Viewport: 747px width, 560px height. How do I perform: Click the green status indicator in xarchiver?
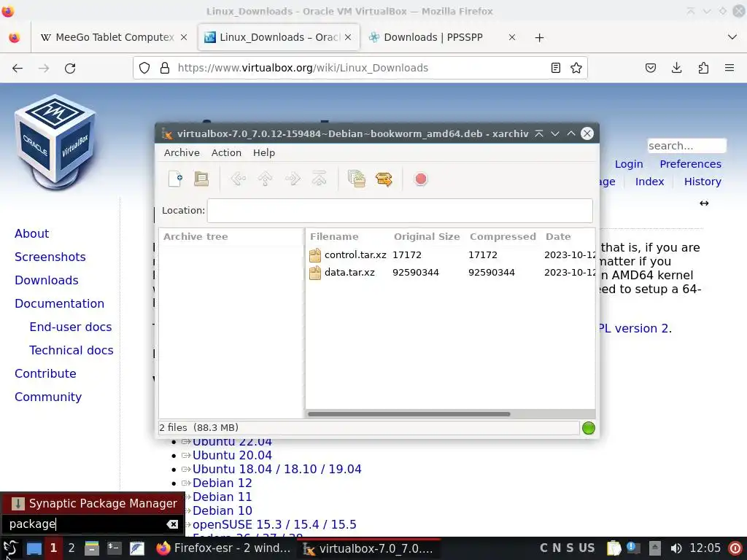[x=589, y=428]
